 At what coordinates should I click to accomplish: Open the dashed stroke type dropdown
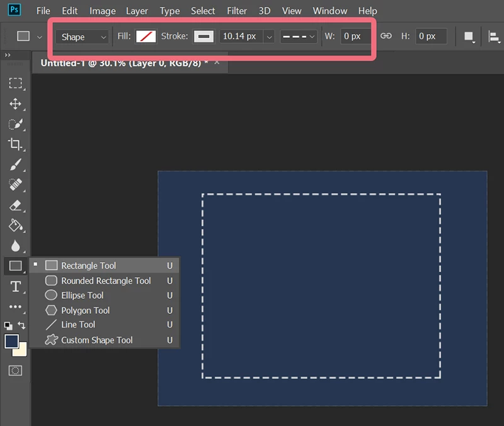[298, 37]
